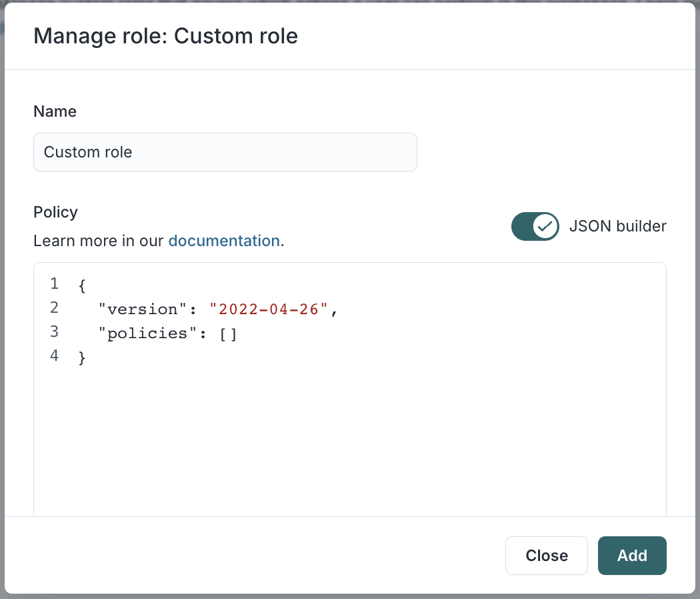This screenshot has height=599, width=700.
Task: Open the documentation link
Action: tap(224, 241)
